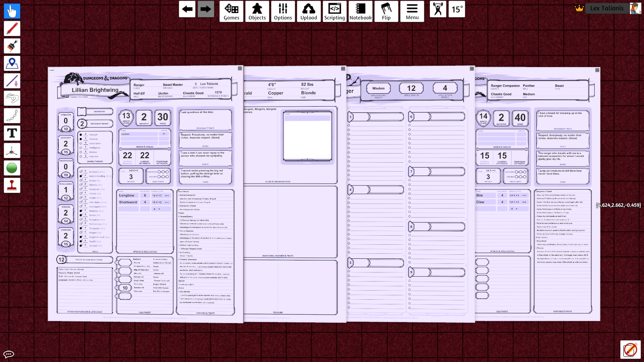Open the main Menu

(412, 11)
